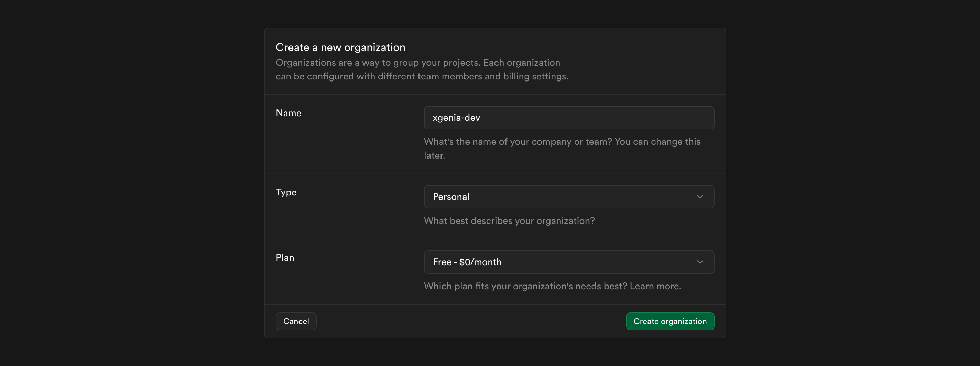
Task: Collapse or open the Personal type menu
Action: [x=568, y=197]
